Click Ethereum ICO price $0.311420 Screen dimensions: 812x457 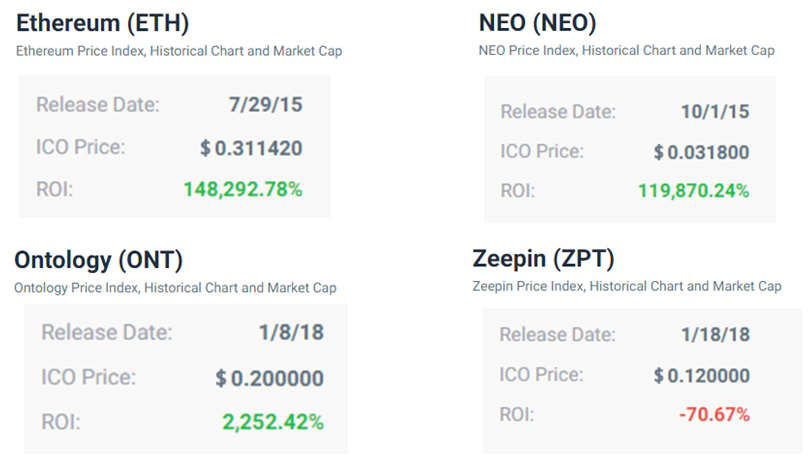251,149
